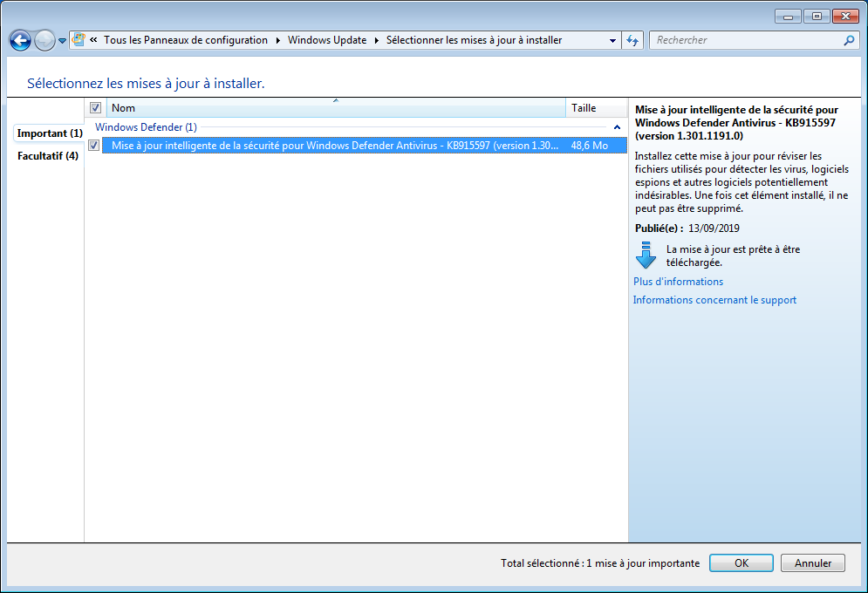Go to Tous les Panneaux de configuration
Screen dimensions: 868x593
(186, 40)
